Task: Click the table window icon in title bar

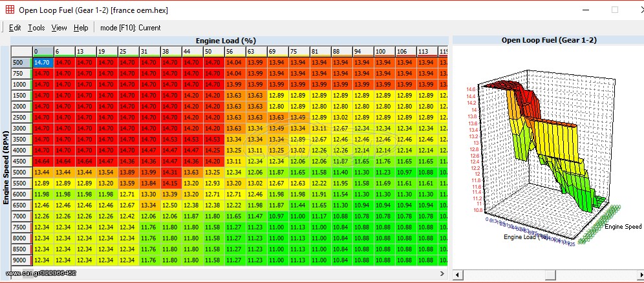Action: coord(10,10)
